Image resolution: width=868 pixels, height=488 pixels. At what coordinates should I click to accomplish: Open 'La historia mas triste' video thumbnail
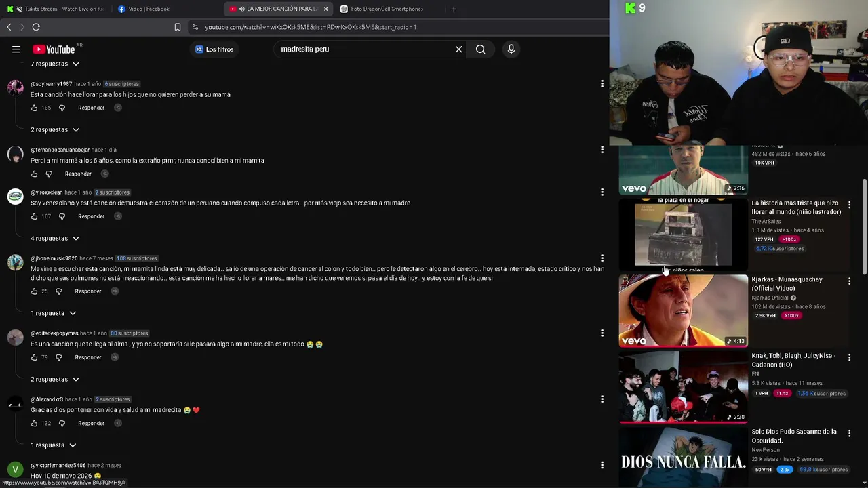pos(683,235)
